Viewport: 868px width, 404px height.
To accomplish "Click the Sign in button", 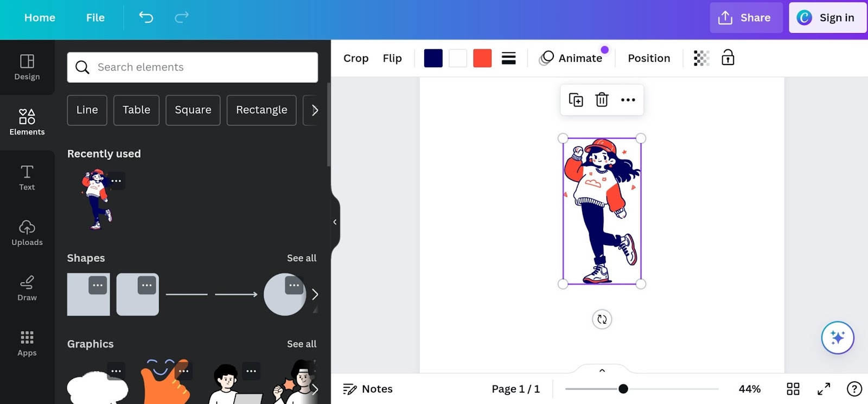I will click(x=827, y=17).
